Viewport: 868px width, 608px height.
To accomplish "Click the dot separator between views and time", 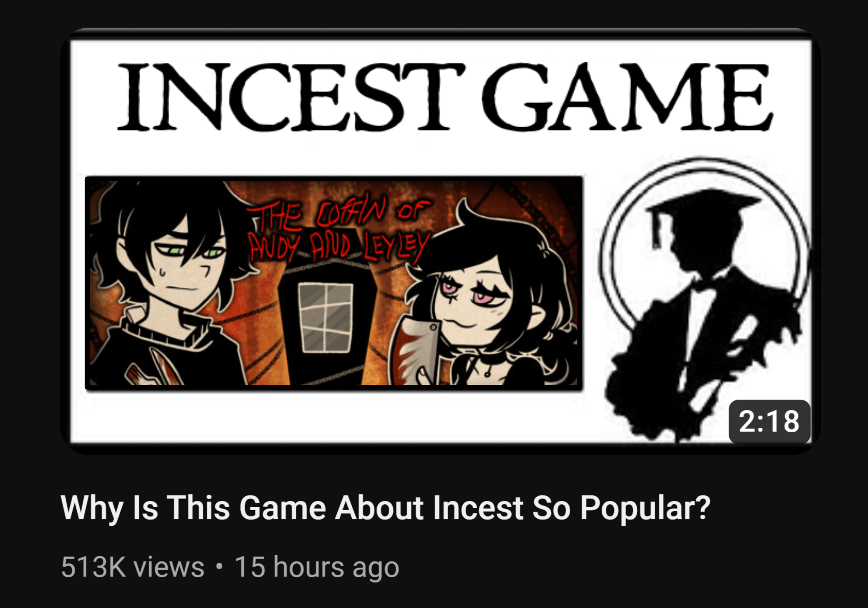I will click(x=219, y=566).
